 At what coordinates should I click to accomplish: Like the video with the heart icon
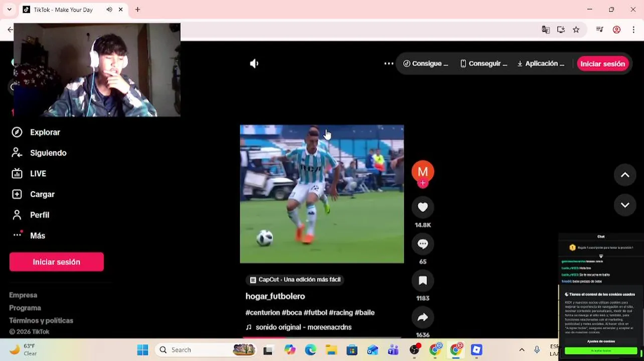(423, 207)
